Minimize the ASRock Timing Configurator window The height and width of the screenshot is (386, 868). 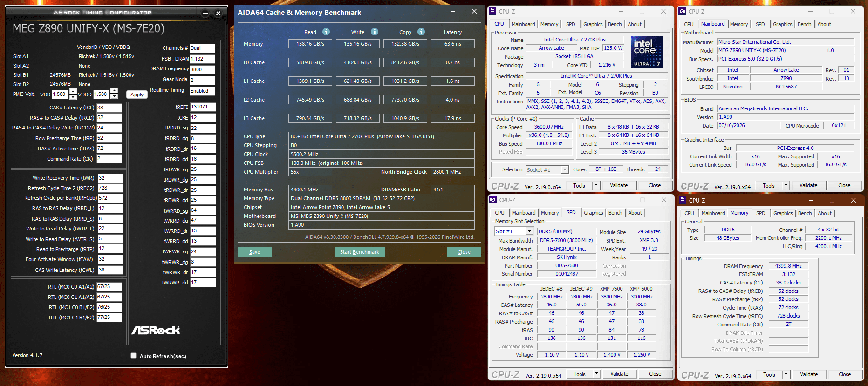click(205, 13)
